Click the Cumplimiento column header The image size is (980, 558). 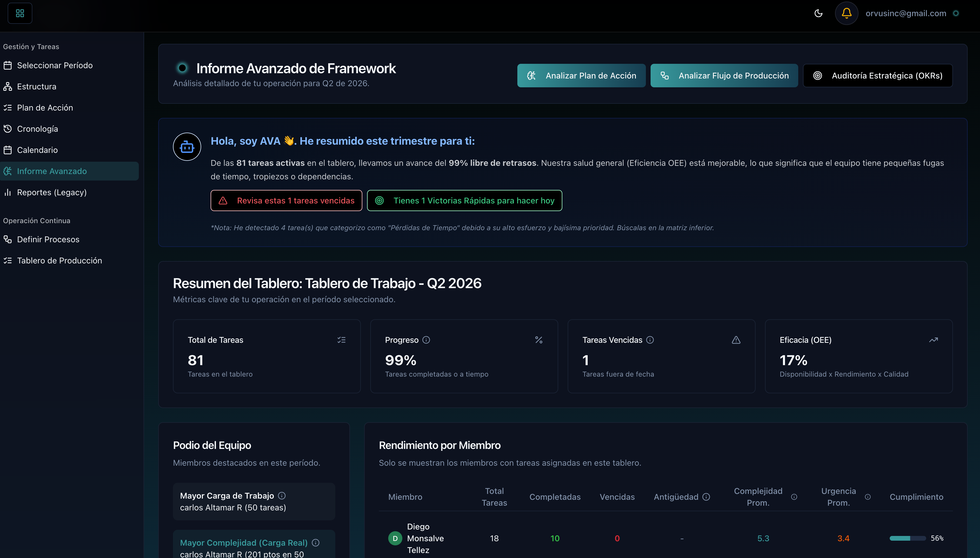tap(916, 497)
